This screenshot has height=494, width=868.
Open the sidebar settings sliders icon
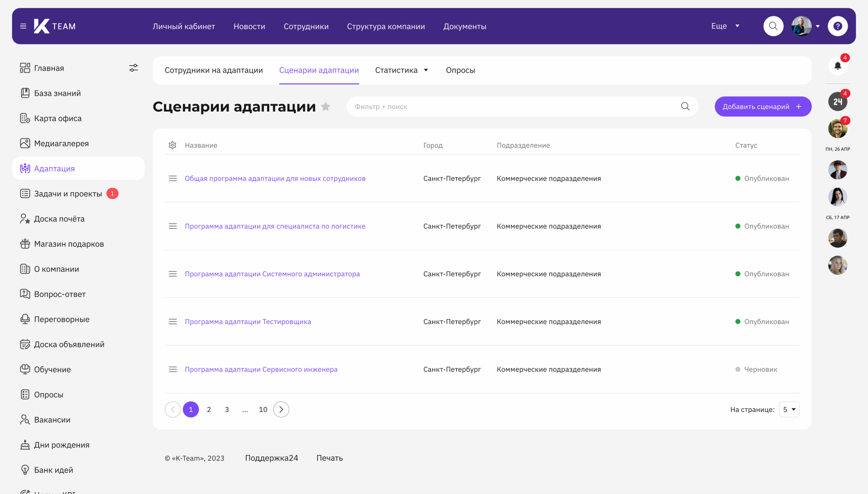133,68
